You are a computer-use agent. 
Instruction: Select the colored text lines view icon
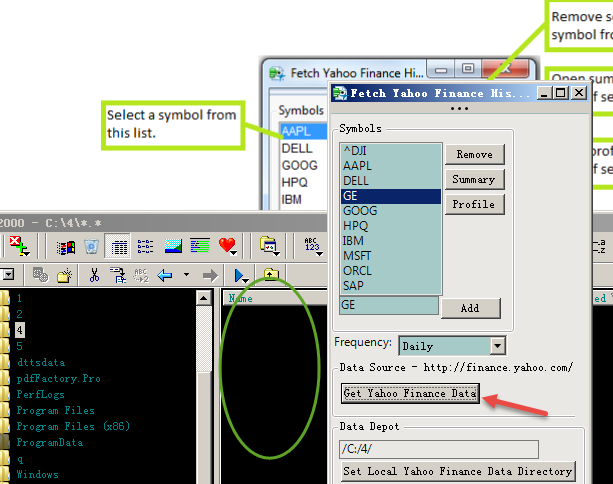pyautogui.click(x=200, y=246)
